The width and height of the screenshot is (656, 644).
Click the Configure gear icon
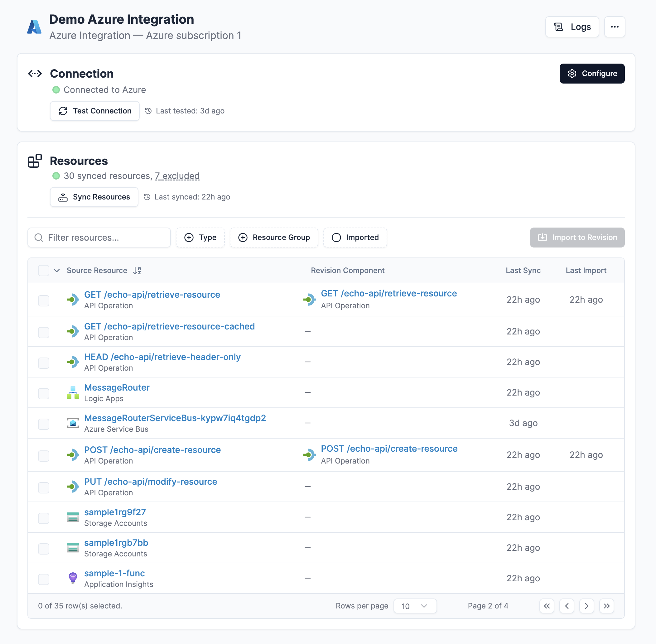[x=572, y=73]
